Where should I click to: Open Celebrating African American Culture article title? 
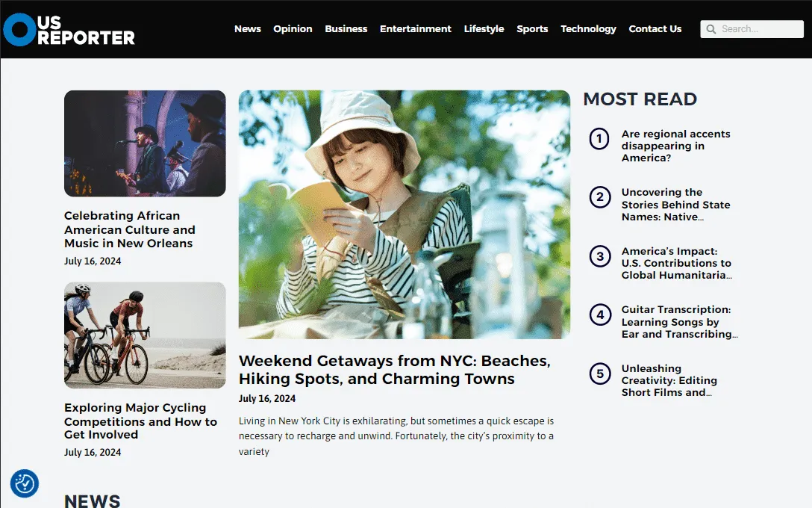pyautogui.click(x=129, y=229)
